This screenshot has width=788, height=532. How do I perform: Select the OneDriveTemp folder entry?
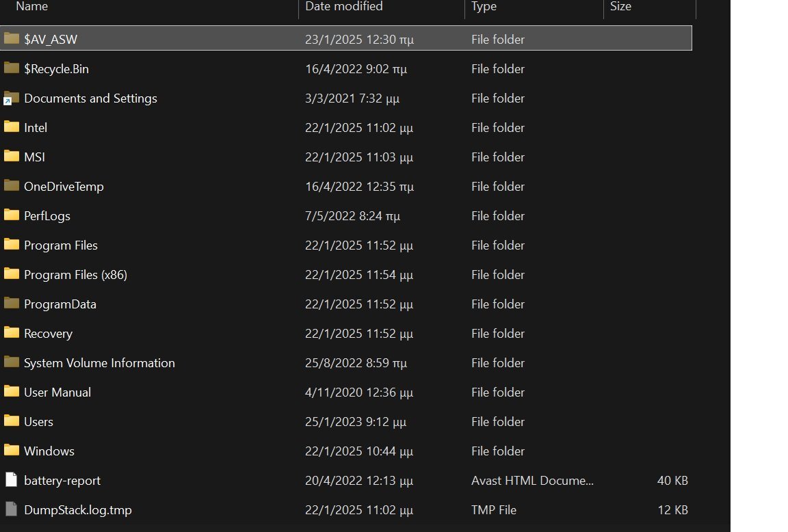pyautogui.click(x=64, y=187)
